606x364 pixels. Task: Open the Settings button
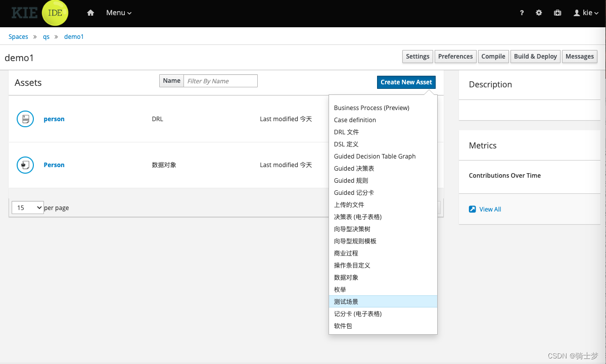pyautogui.click(x=417, y=57)
